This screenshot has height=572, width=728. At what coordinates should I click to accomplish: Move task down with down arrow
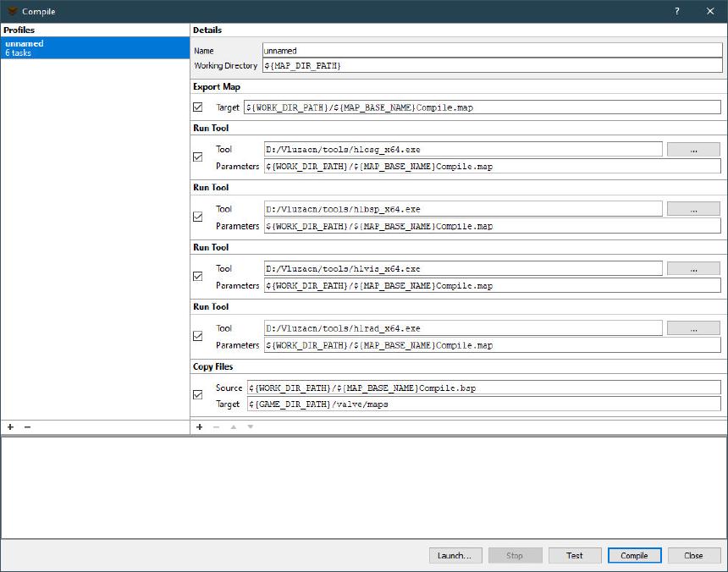[251, 426]
